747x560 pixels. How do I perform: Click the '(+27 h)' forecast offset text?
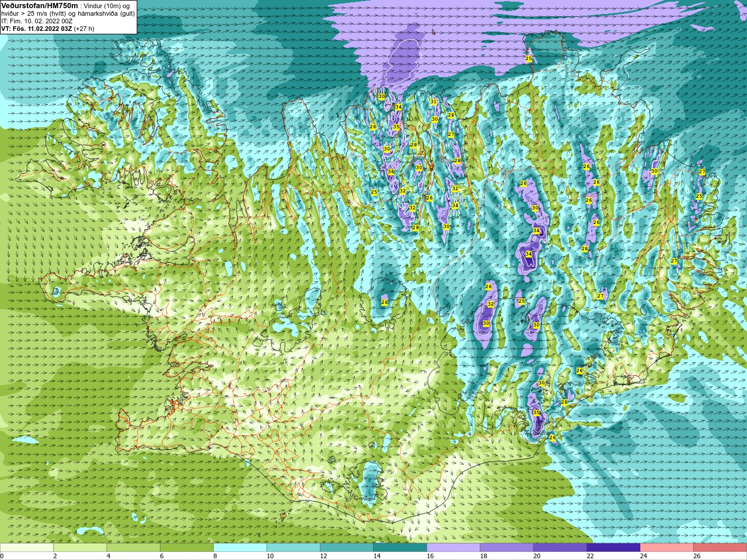pos(84,29)
